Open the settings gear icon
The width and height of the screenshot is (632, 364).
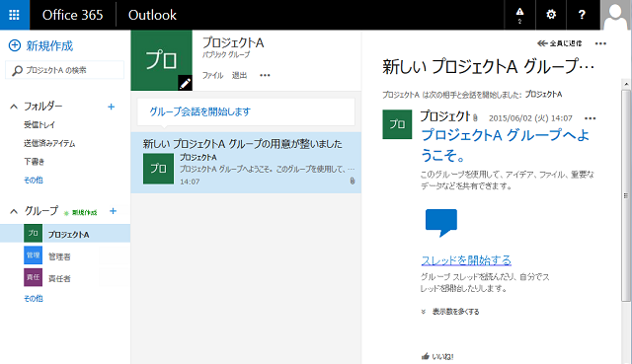point(551,15)
